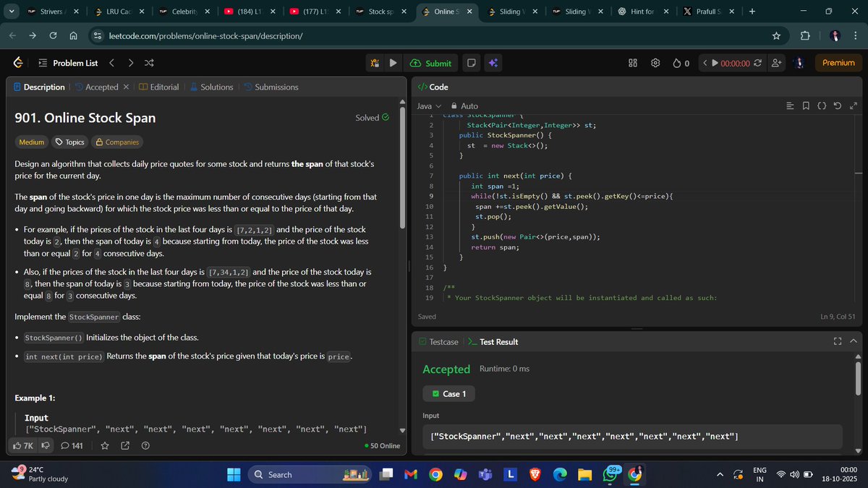Reload the page in the browser
The height and width of the screenshot is (488, 868).
point(54,35)
